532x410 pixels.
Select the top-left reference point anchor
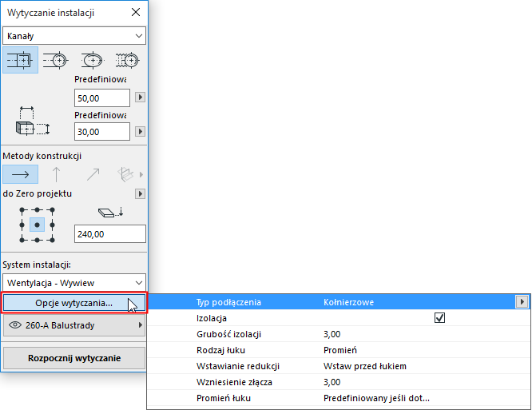(x=22, y=210)
